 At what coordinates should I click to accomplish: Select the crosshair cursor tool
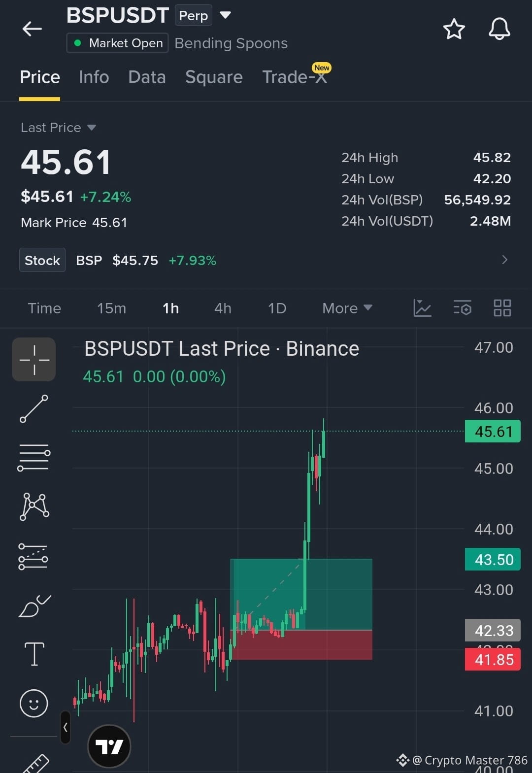(x=34, y=360)
